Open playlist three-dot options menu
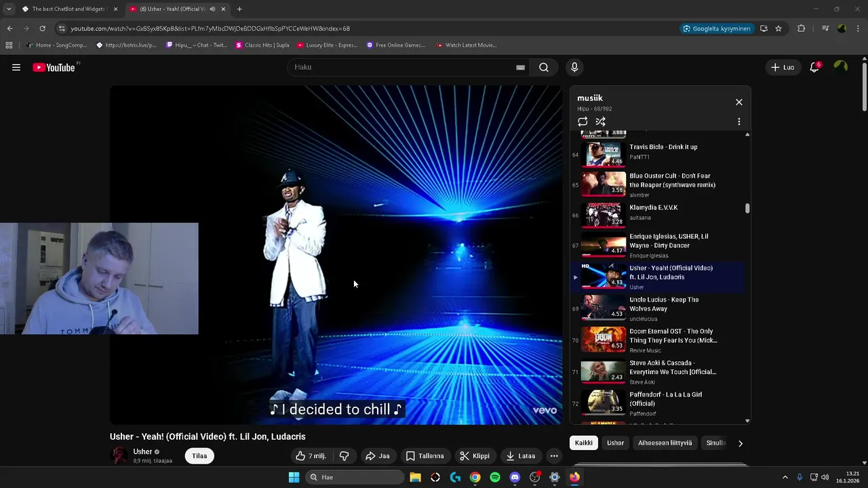 click(x=739, y=122)
